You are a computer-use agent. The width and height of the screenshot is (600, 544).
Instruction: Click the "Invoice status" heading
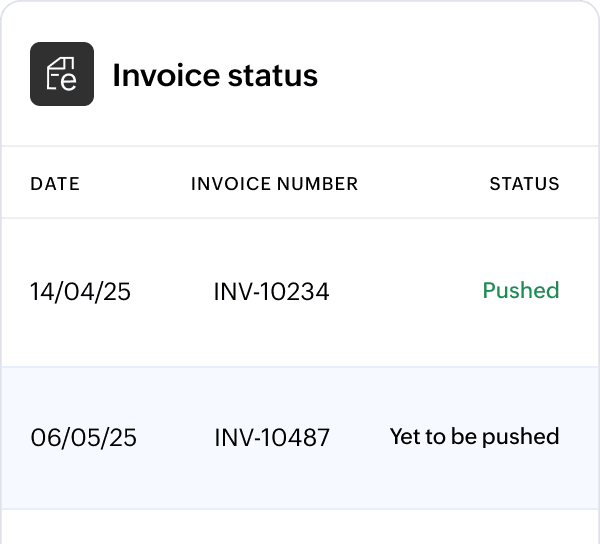click(215, 75)
